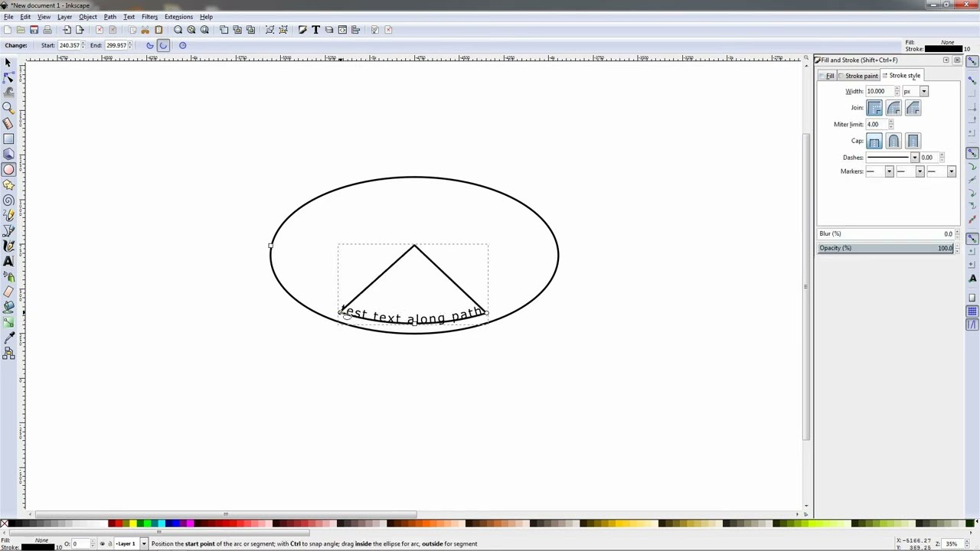
Task: Switch to the Fill tab
Action: click(828, 76)
